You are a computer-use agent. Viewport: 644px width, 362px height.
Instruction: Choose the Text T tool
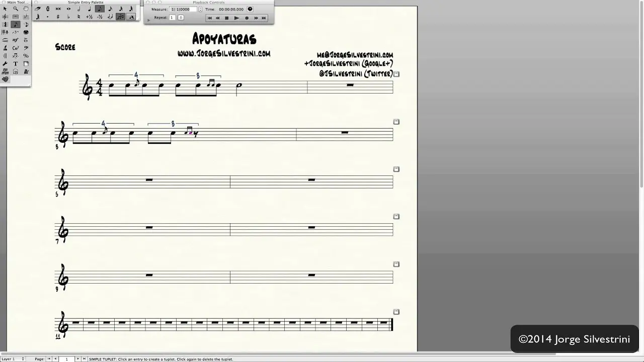16,64
